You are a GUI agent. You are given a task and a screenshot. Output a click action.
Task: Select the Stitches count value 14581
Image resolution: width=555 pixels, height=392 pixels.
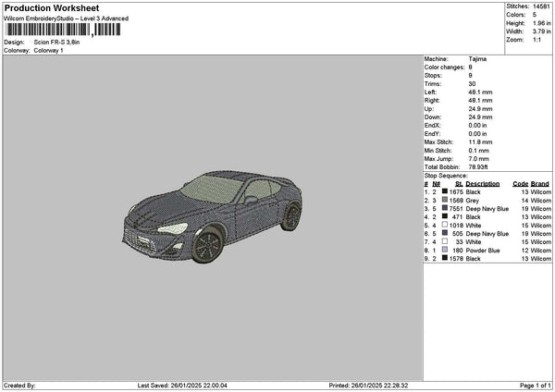(x=542, y=6)
